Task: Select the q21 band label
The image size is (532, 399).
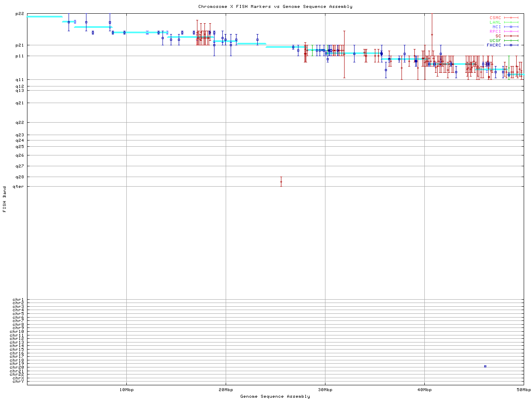Action: 20,103
